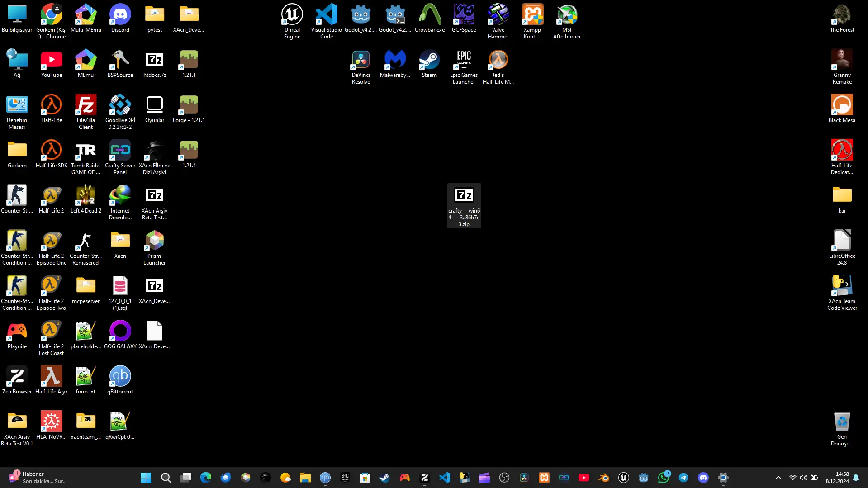Show hidden system tray icons
868x488 pixels.
[x=778, y=478]
